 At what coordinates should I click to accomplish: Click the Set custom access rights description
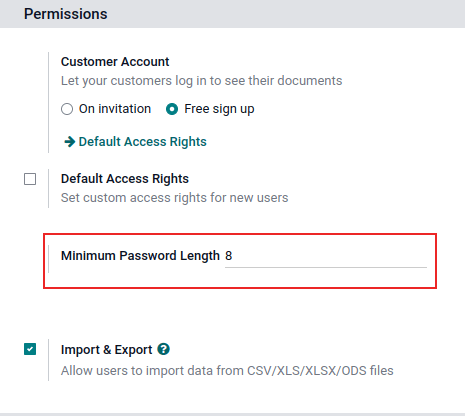click(x=174, y=198)
